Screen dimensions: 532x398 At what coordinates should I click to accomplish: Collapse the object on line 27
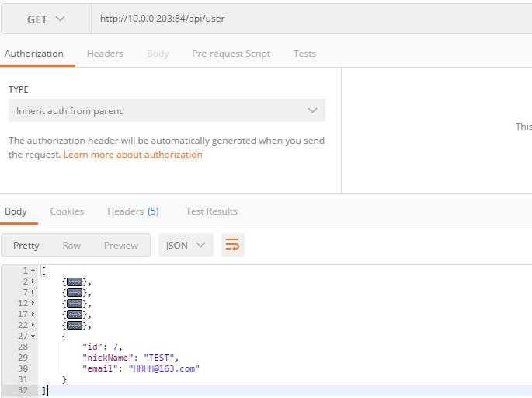click(x=33, y=336)
